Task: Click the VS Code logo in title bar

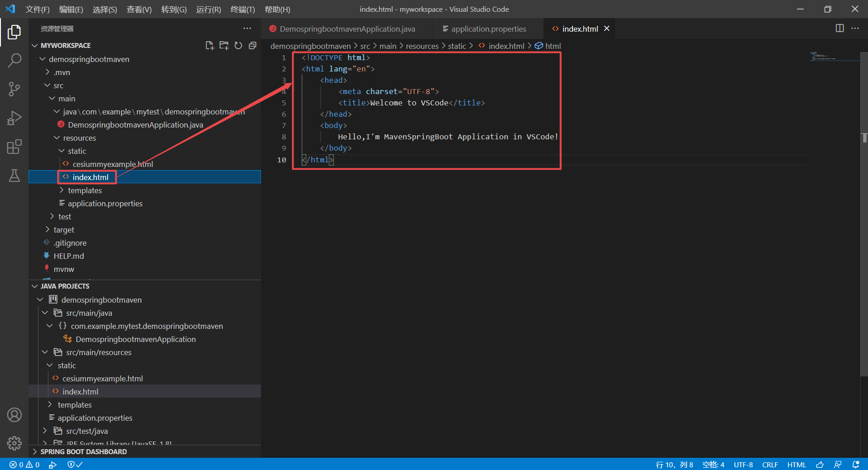Action: (x=10, y=9)
